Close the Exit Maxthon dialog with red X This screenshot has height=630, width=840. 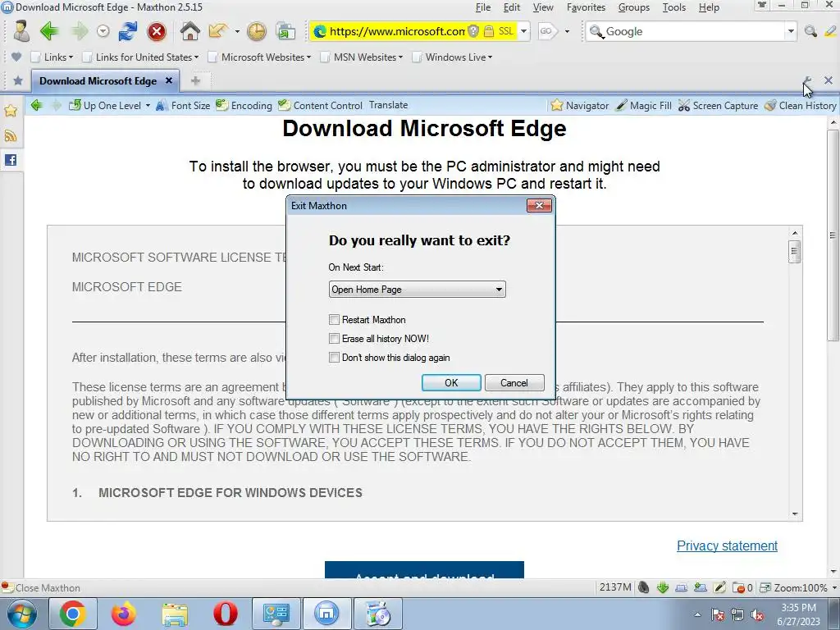tap(539, 205)
